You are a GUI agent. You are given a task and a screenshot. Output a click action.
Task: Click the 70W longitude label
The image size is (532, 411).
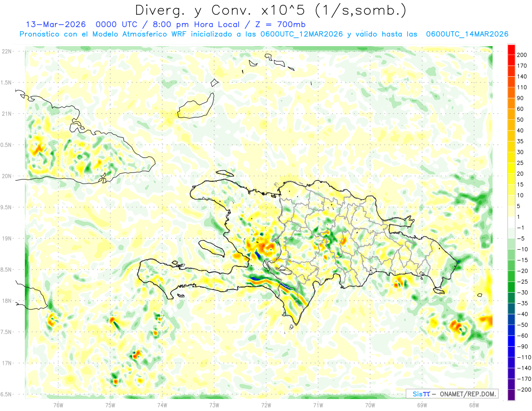pyautogui.click(x=370, y=404)
